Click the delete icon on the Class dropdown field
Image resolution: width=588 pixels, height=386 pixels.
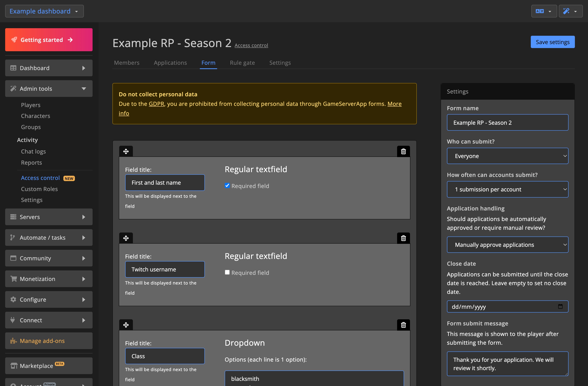(403, 324)
